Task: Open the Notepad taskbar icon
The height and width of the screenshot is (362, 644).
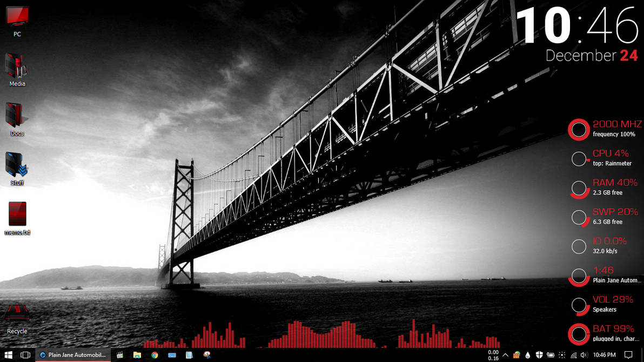Action: (189, 355)
